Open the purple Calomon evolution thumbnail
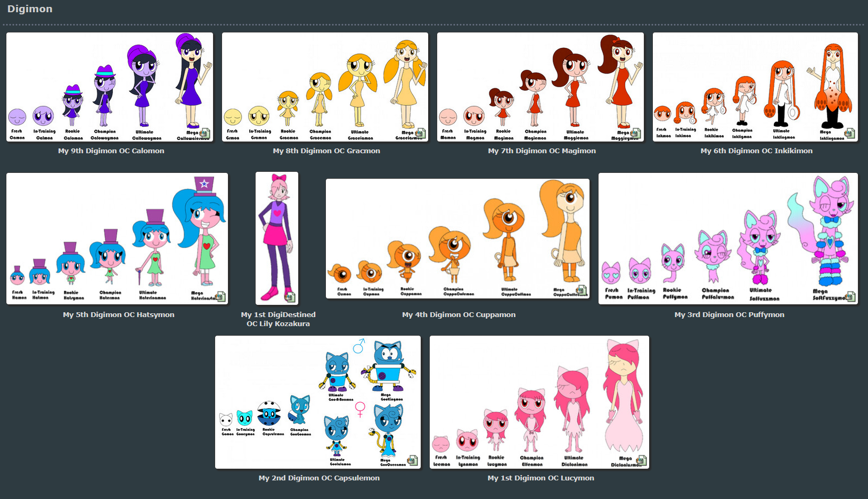868x499 pixels. (110, 87)
